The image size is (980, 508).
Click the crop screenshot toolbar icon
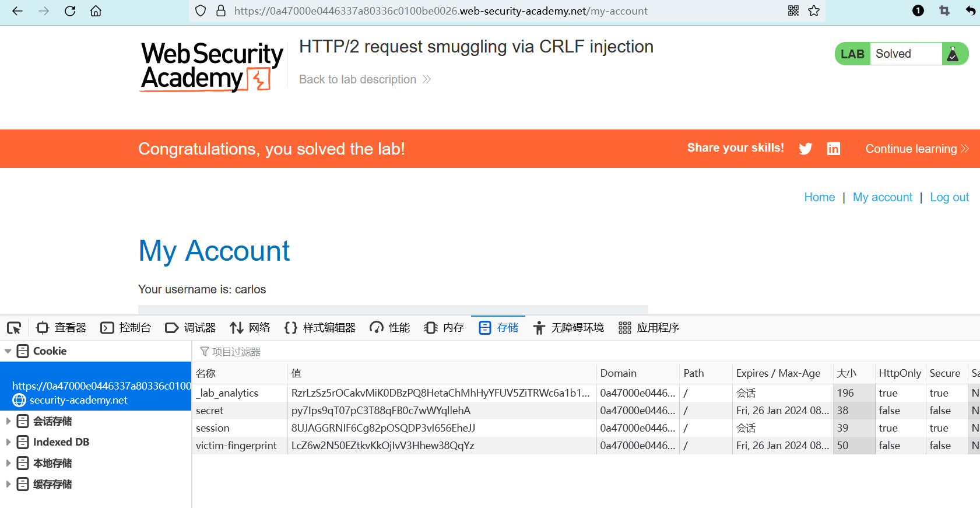coord(944,11)
